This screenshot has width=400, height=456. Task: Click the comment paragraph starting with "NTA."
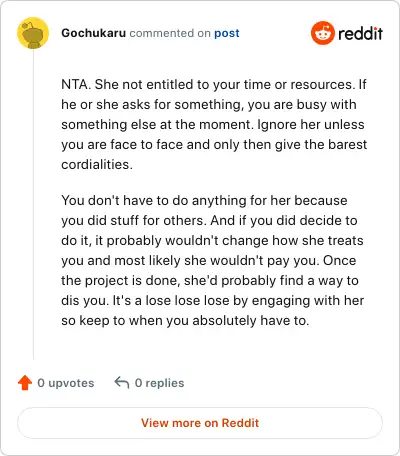pyautogui.click(x=214, y=124)
